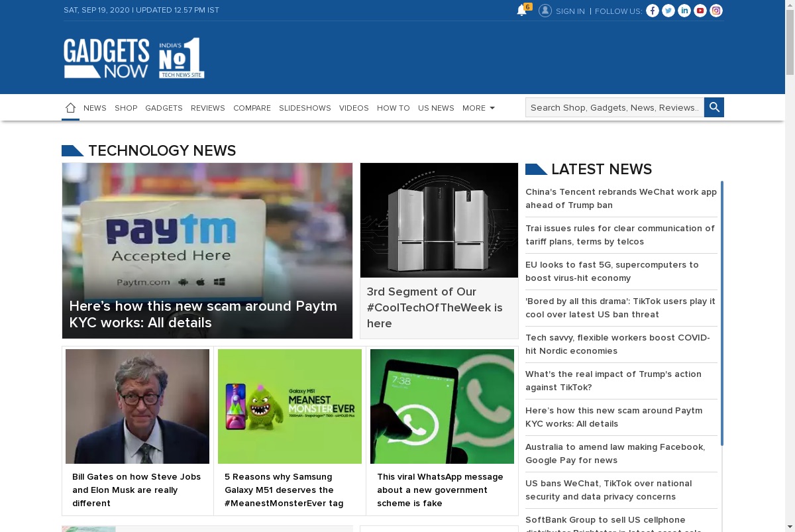Open the COMPARE menu item
Image resolution: width=795 pixels, height=532 pixels.
[252, 108]
